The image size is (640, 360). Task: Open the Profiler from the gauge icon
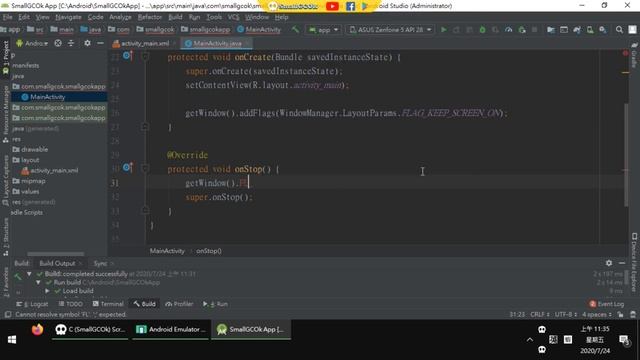[x=509, y=29]
